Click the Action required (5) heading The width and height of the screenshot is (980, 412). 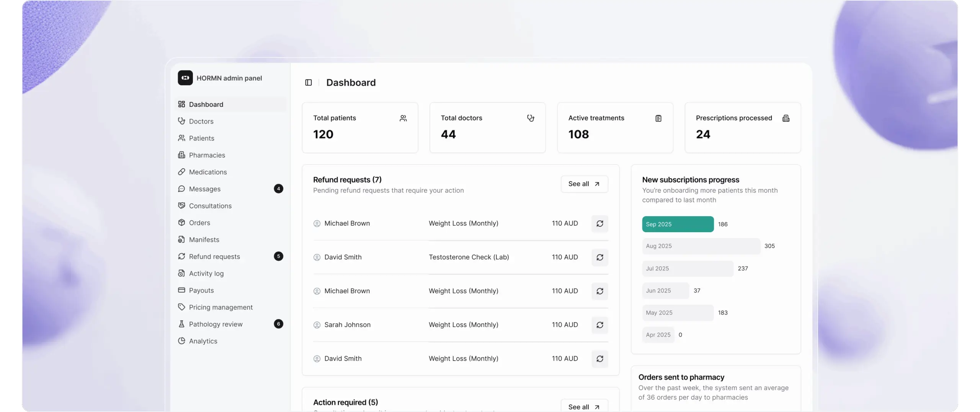tap(345, 402)
